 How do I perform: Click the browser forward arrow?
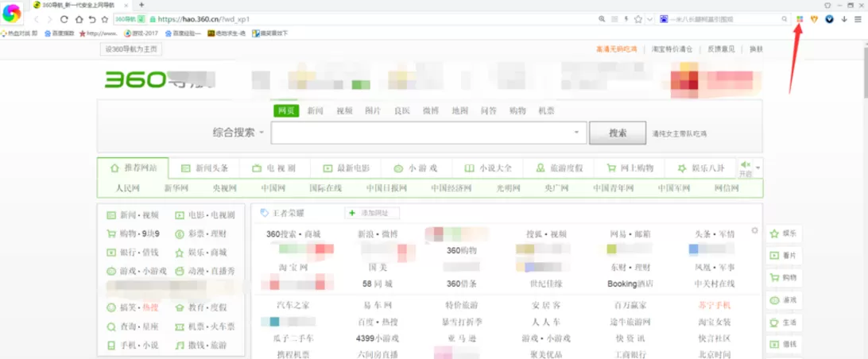tap(50, 19)
